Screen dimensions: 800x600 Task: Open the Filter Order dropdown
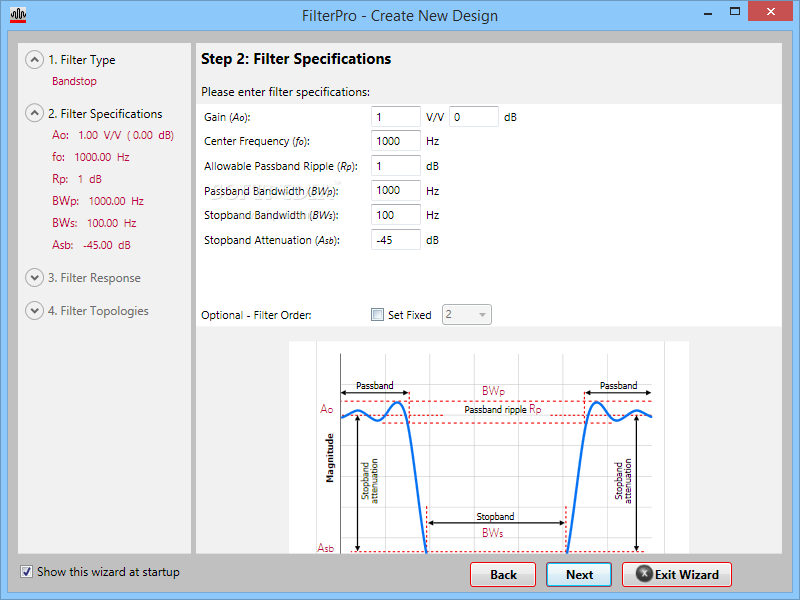[x=466, y=314]
